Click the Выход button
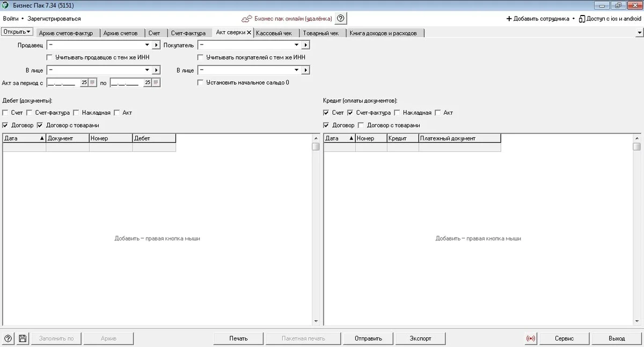644x347 pixels. coord(617,338)
